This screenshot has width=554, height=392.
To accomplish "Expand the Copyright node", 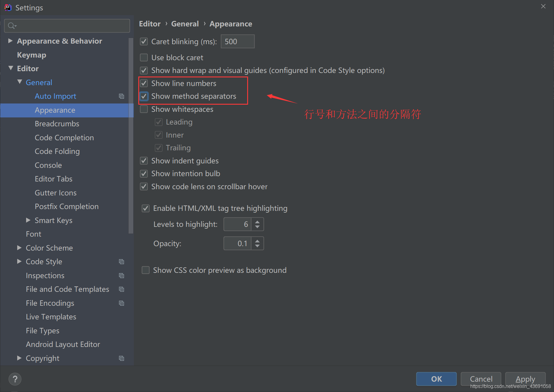I will click(19, 358).
